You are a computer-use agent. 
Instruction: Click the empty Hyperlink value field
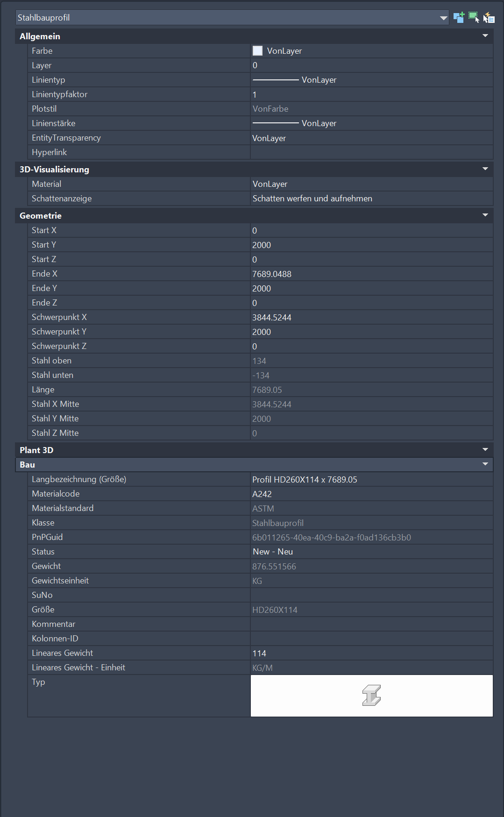[371, 152]
